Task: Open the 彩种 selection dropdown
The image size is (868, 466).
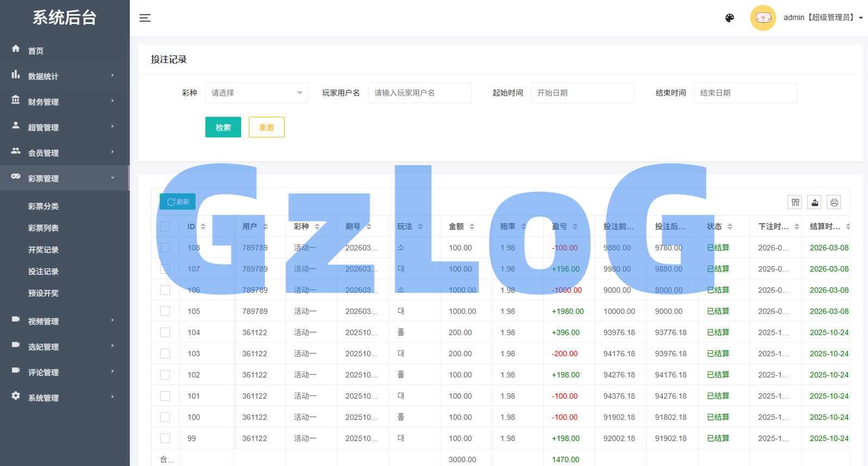Action: (x=256, y=93)
